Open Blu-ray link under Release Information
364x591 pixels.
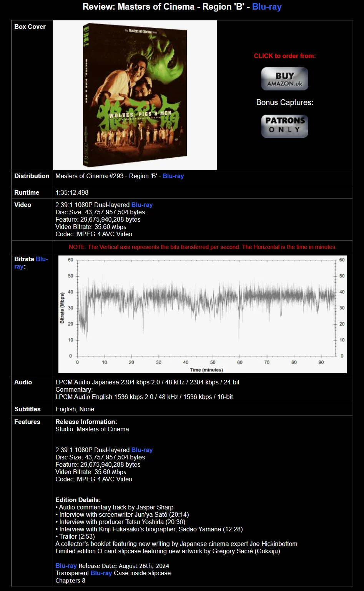(x=142, y=450)
